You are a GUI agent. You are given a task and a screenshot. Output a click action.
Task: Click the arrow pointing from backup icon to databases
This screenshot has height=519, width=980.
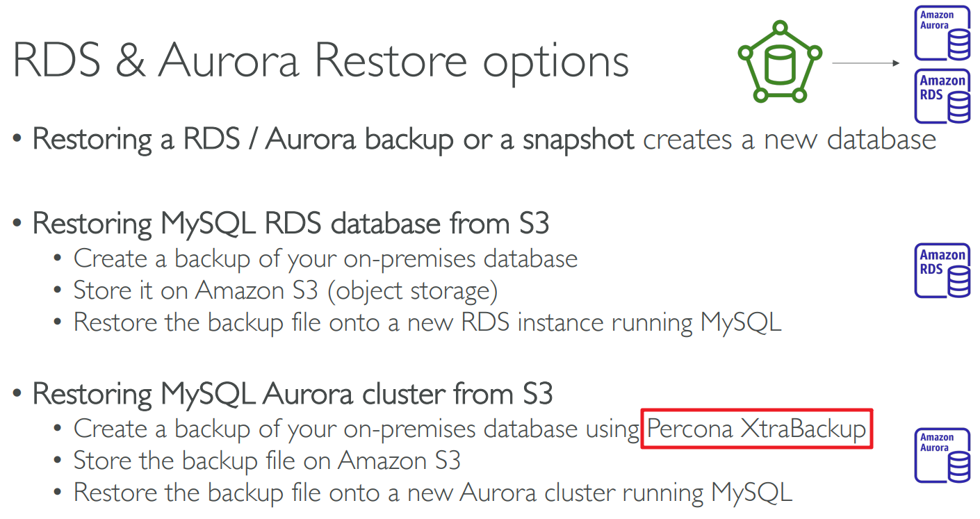click(x=865, y=63)
